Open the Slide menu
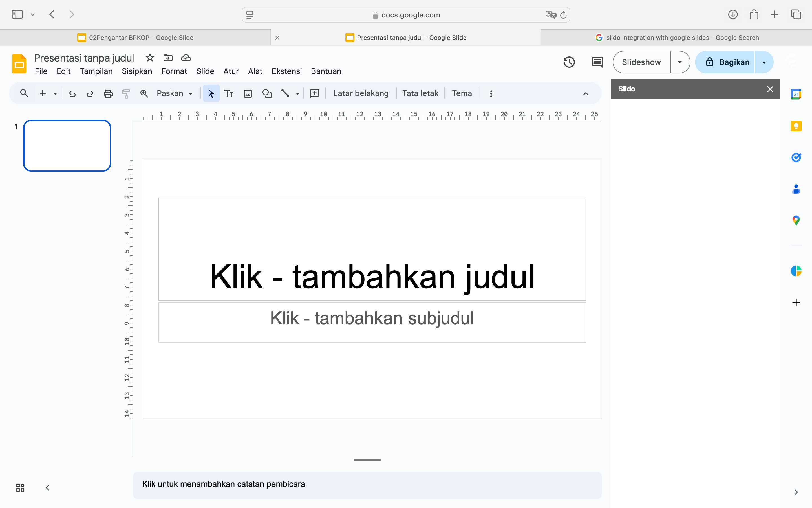Viewport: 812px width, 508px height. (205, 71)
